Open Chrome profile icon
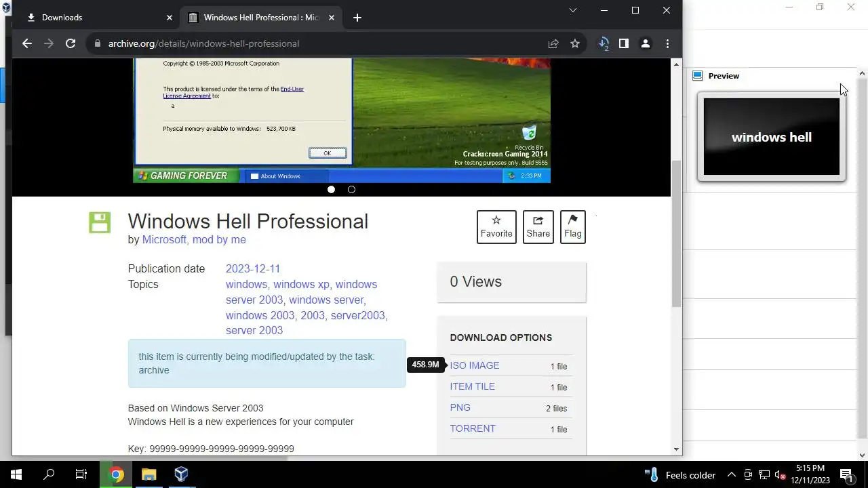This screenshot has width=868, height=488. pyautogui.click(x=646, y=43)
